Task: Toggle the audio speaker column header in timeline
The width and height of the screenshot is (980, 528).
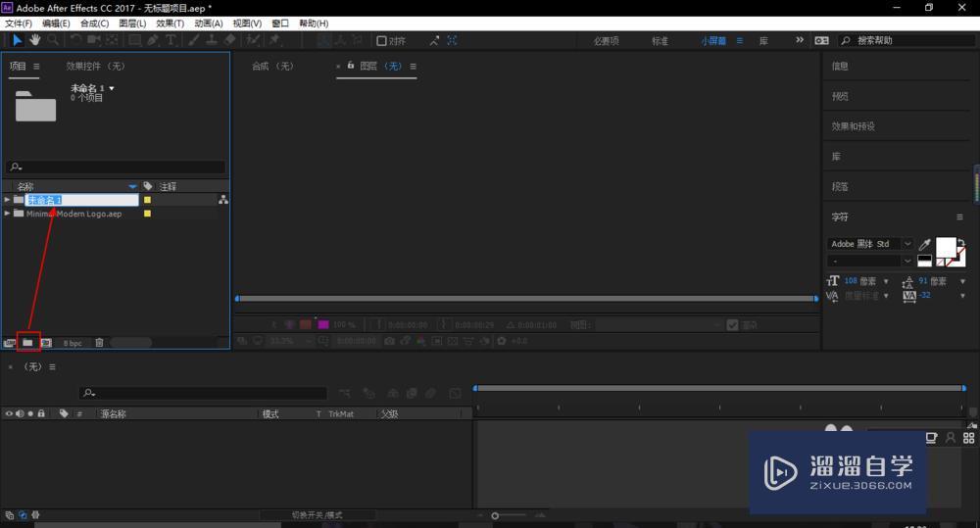Action: 20,413
